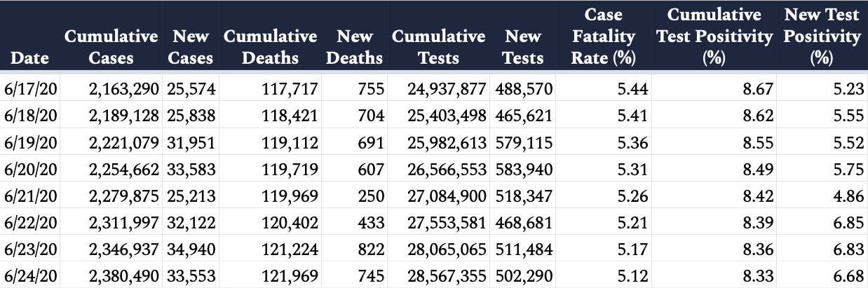This screenshot has height=288, width=868.
Task: Click the 6/17/20 date cell
Action: [30, 89]
